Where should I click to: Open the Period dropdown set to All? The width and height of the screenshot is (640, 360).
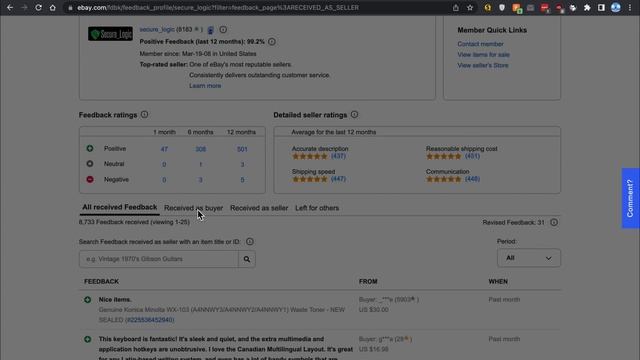coord(529,258)
